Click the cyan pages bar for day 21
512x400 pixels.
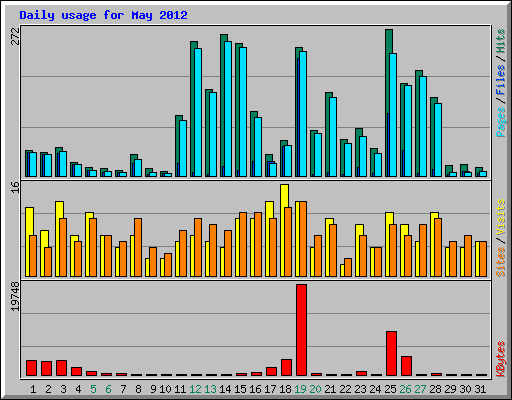pyautogui.click(x=333, y=137)
